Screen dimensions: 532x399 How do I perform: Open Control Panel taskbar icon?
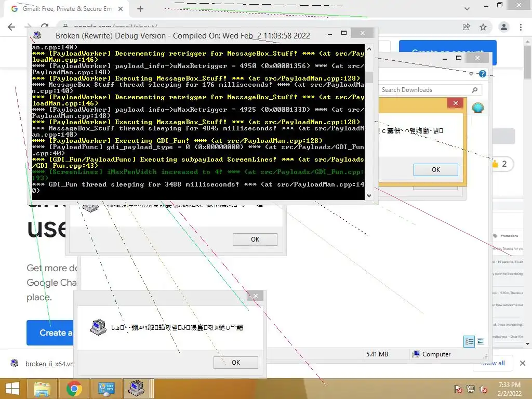click(x=106, y=389)
